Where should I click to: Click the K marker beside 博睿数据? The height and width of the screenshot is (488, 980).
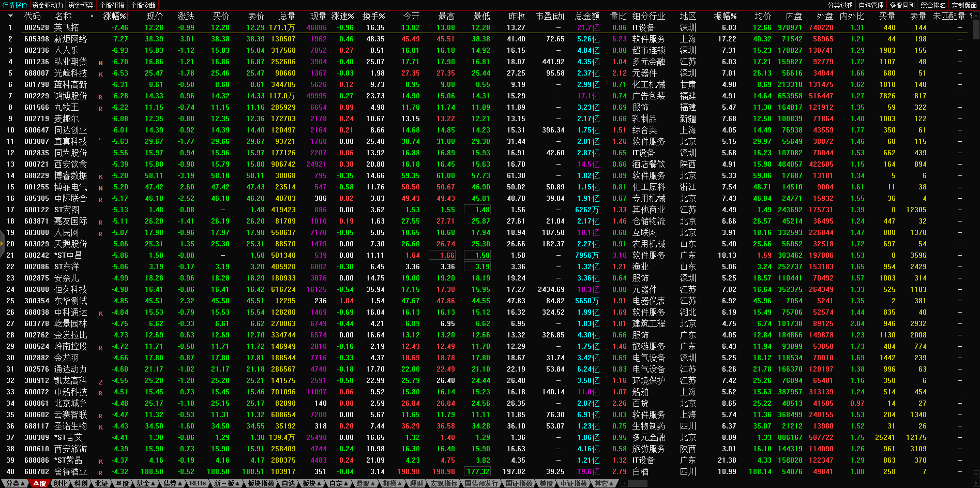click(100, 176)
